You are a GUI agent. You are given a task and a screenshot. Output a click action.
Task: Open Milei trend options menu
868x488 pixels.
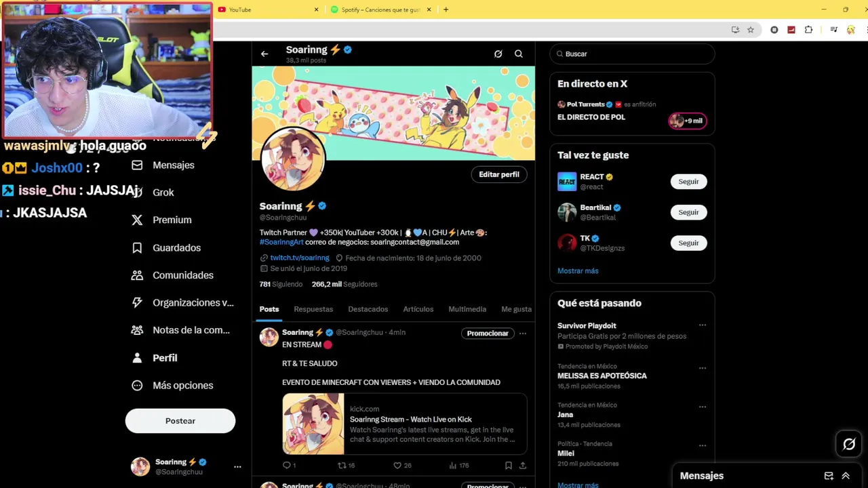[x=703, y=446]
